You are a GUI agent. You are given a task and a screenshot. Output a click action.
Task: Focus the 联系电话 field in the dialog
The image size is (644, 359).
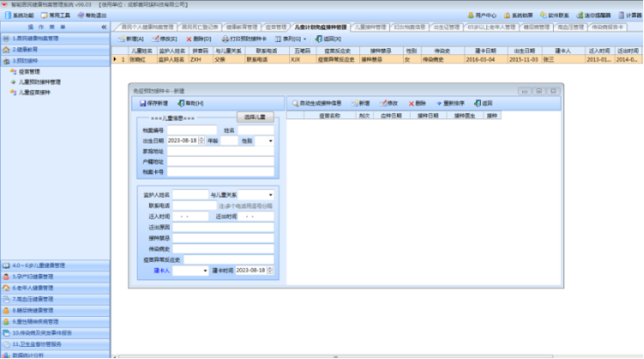point(195,206)
